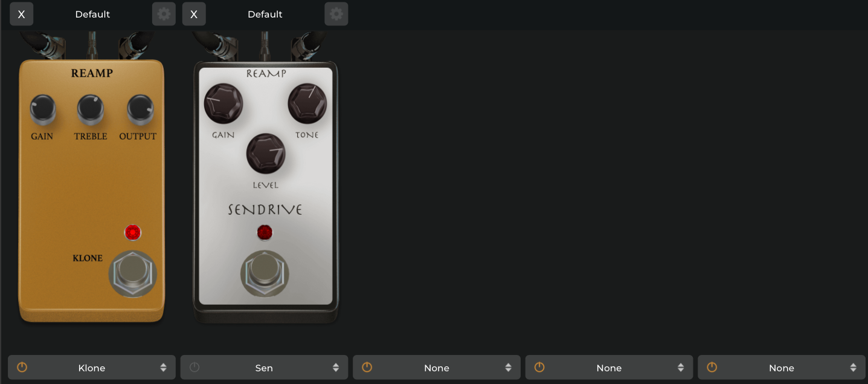
Task: Click the gear icon above the Klone pedal
Action: [x=164, y=14]
